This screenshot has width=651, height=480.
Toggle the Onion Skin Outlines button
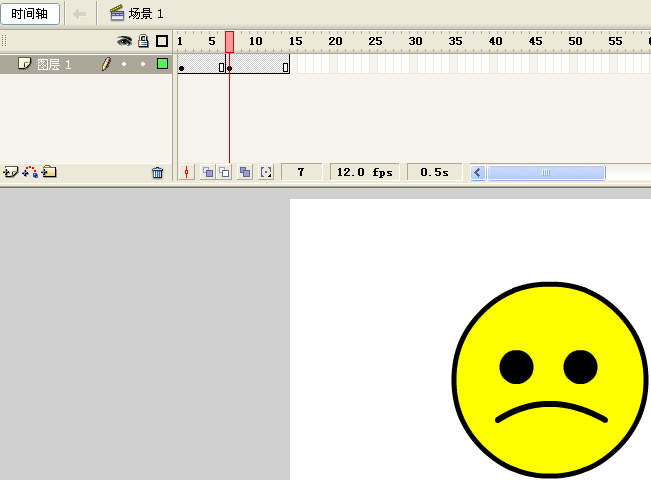coord(224,172)
